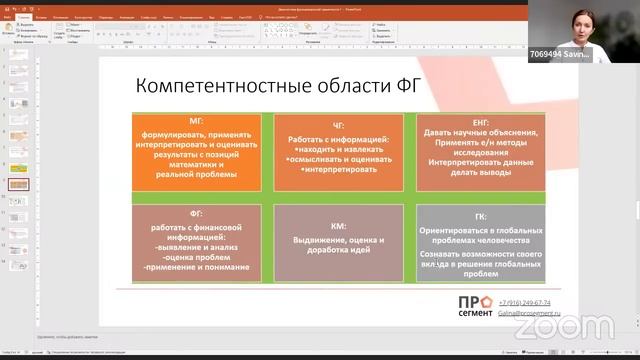Screen dimensions: 640x360
Task: Click the phone number link +7(916) 249-67-74
Action: click(x=524, y=302)
